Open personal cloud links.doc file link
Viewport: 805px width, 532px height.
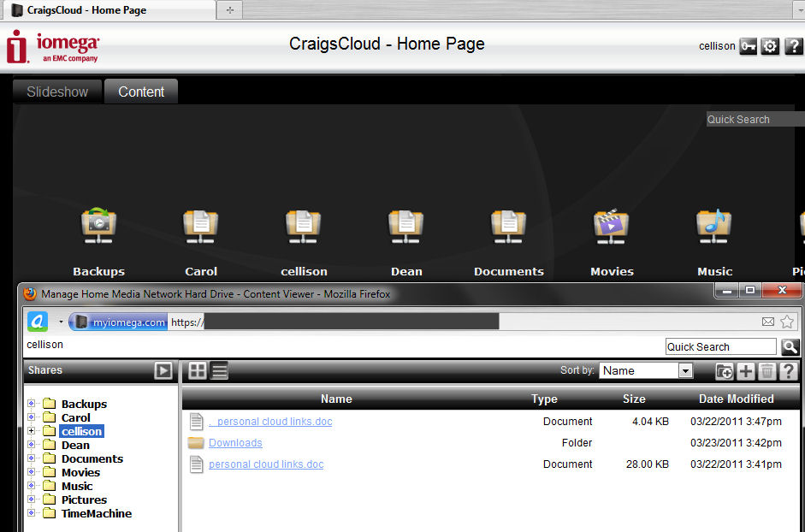(x=266, y=464)
